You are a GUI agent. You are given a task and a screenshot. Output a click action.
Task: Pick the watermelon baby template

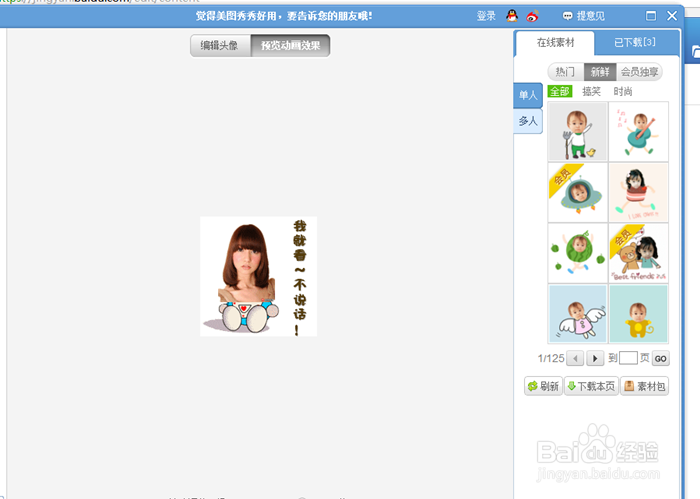click(x=578, y=253)
